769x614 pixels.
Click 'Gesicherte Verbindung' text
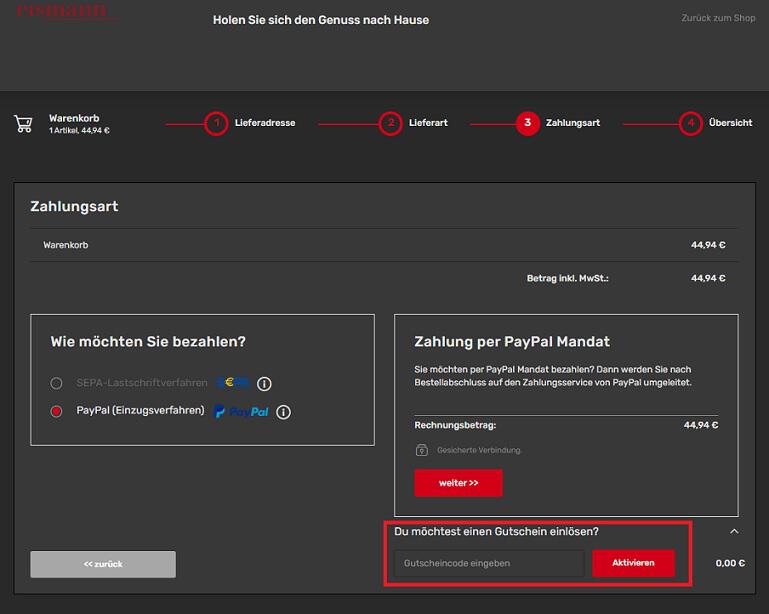479,450
